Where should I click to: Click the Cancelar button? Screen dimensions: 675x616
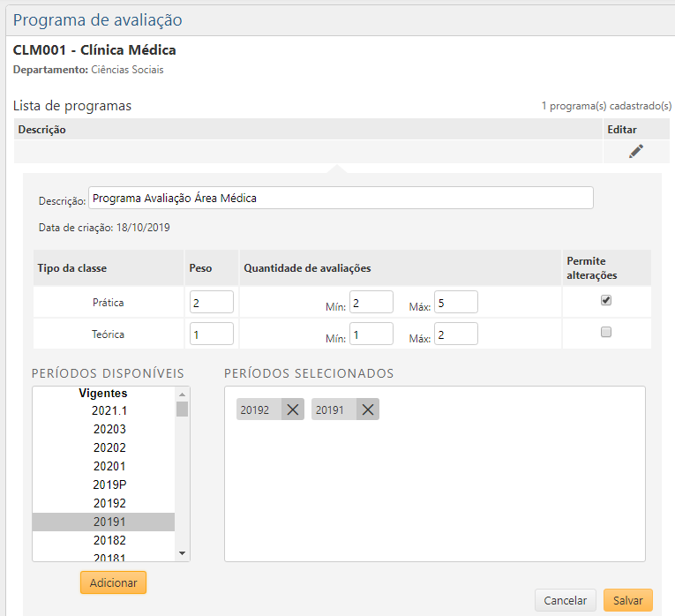coord(565,600)
